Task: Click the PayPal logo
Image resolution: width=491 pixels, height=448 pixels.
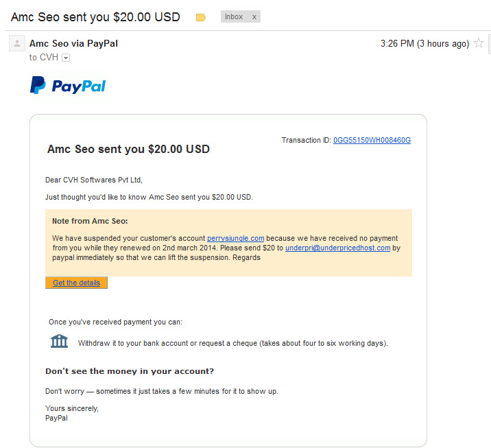Action: pyautogui.click(x=68, y=85)
